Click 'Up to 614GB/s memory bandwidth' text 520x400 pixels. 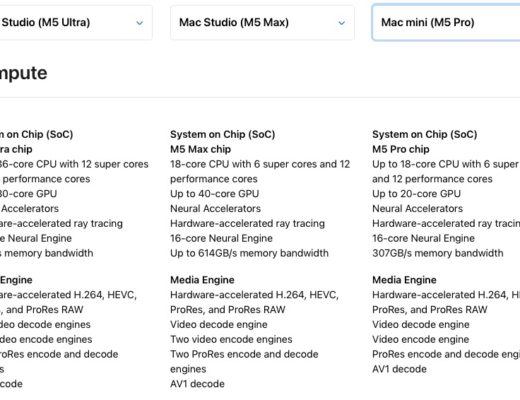pyautogui.click(x=249, y=253)
